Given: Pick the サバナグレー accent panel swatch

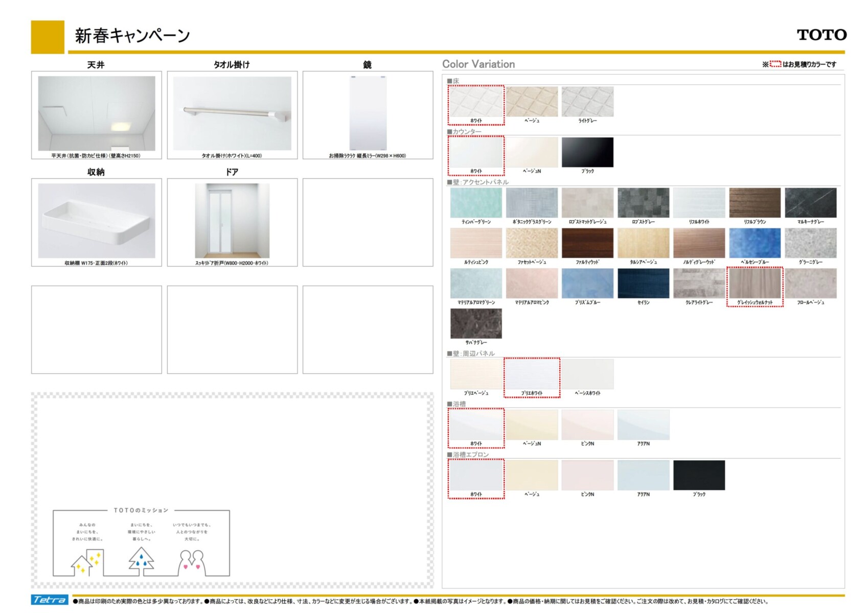Looking at the screenshot, I should pyautogui.click(x=476, y=323).
